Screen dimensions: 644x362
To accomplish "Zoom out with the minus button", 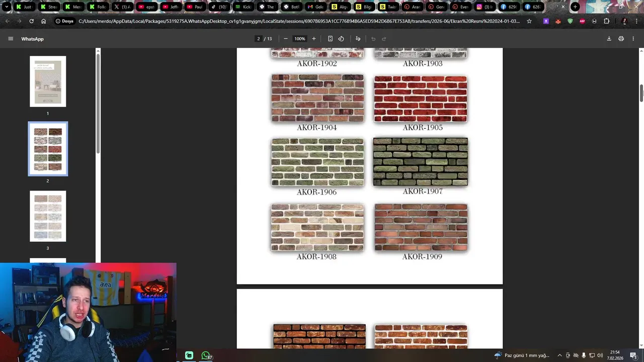I will pyautogui.click(x=286, y=39).
